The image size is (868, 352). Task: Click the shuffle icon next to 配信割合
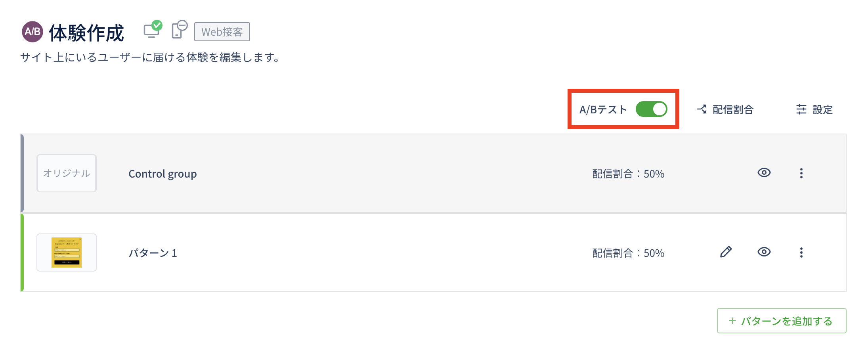click(x=702, y=109)
